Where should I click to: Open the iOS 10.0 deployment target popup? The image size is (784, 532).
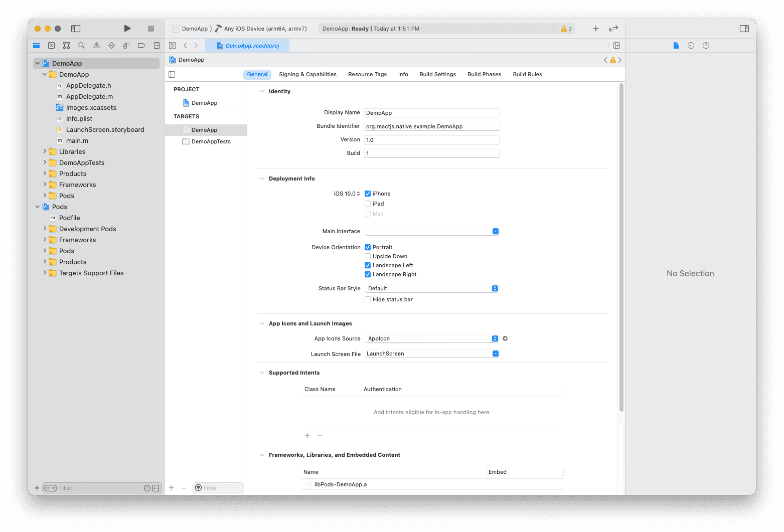click(x=347, y=194)
